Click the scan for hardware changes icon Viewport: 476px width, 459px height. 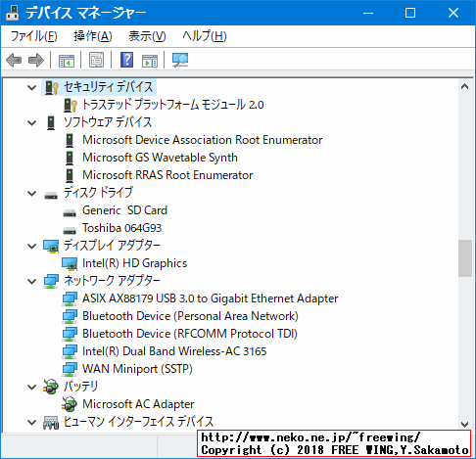[180, 60]
